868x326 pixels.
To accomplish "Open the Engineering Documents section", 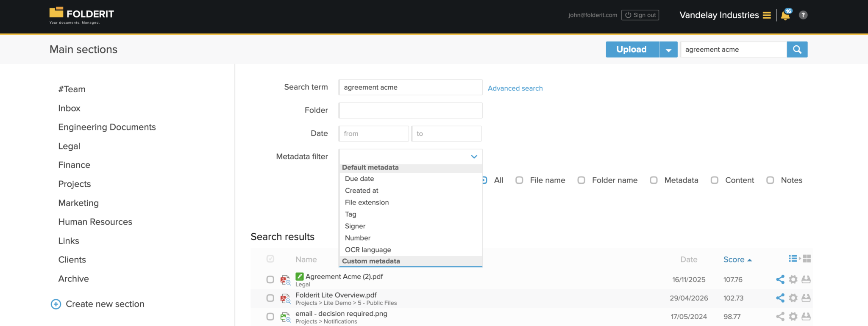I will point(107,127).
